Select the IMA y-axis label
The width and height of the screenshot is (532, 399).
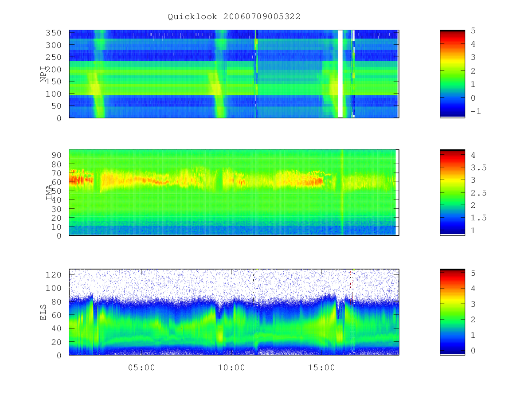(49, 192)
